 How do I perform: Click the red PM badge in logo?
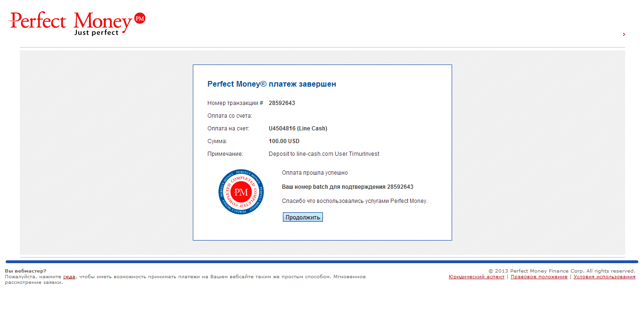point(140,18)
